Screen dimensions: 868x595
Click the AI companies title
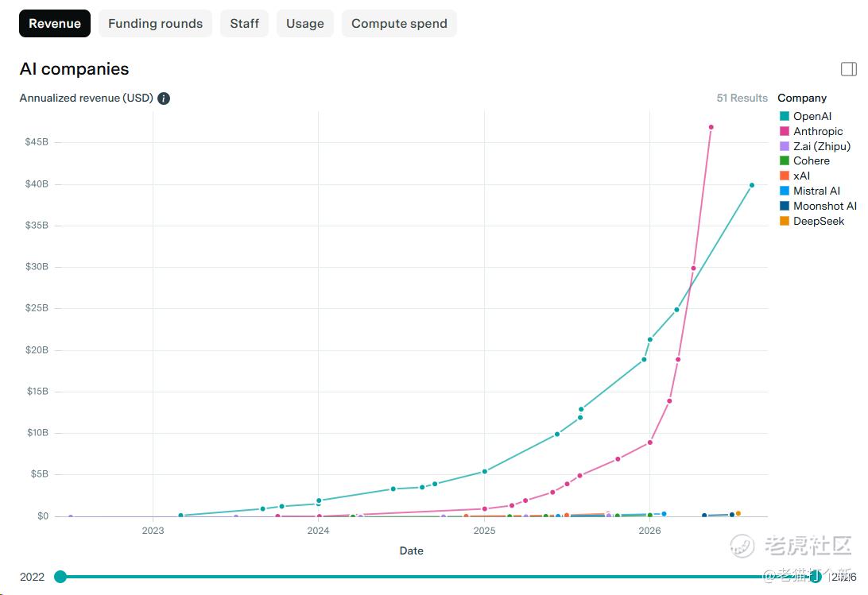[74, 69]
